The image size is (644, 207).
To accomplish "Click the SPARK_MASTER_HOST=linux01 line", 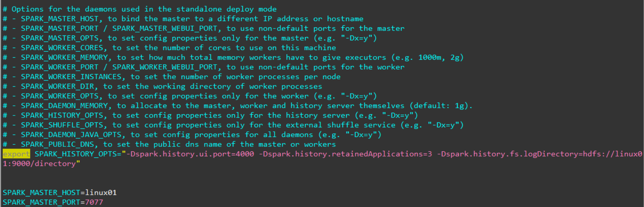I will coord(60,193).
